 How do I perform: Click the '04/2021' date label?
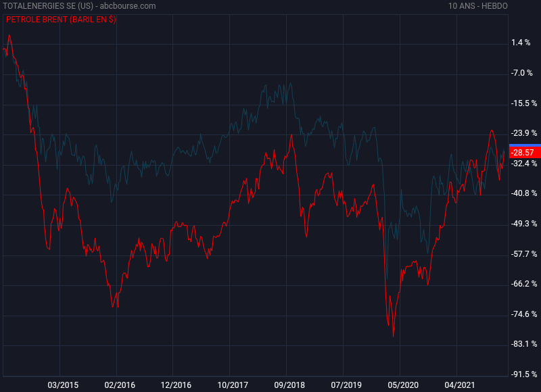[460, 385]
